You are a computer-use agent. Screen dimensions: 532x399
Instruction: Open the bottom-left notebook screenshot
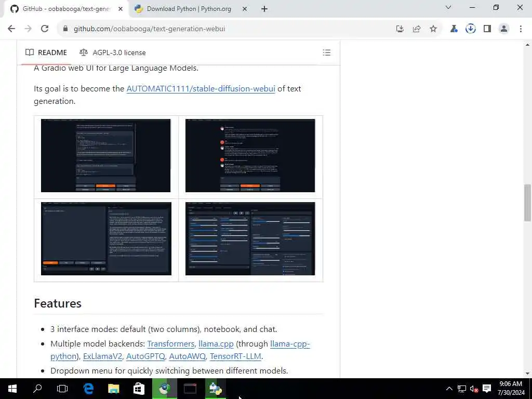[106, 238]
